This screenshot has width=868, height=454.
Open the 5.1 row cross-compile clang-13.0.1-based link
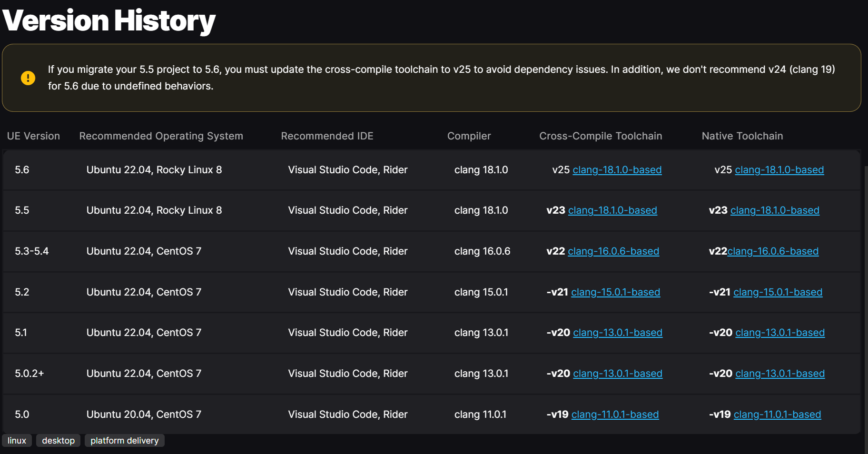click(617, 333)
